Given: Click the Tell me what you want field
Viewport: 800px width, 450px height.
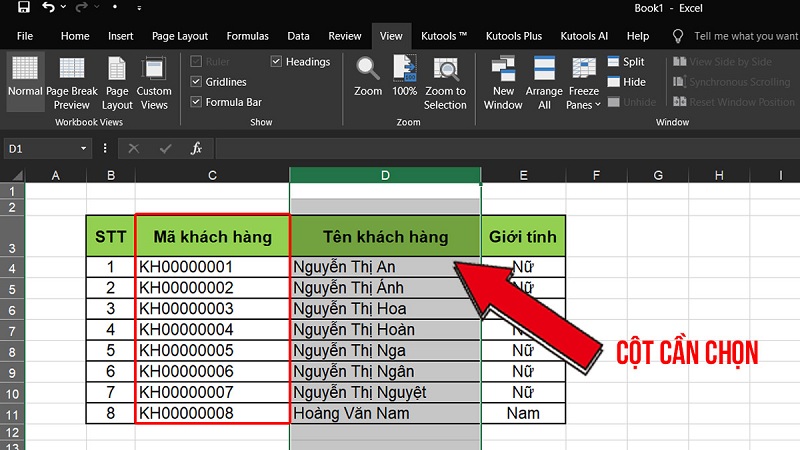Looking at the screenshot, I should point(746,36).
